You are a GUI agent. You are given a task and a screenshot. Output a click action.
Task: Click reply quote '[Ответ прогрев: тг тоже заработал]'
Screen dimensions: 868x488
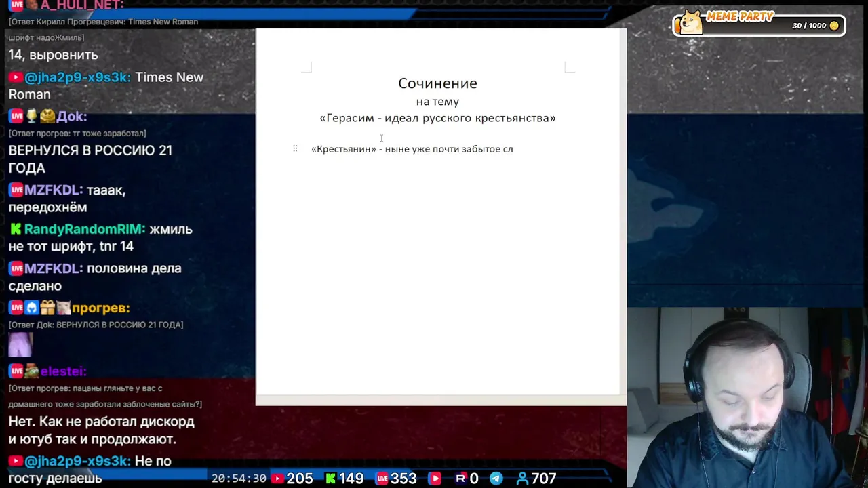click(77, 134)
